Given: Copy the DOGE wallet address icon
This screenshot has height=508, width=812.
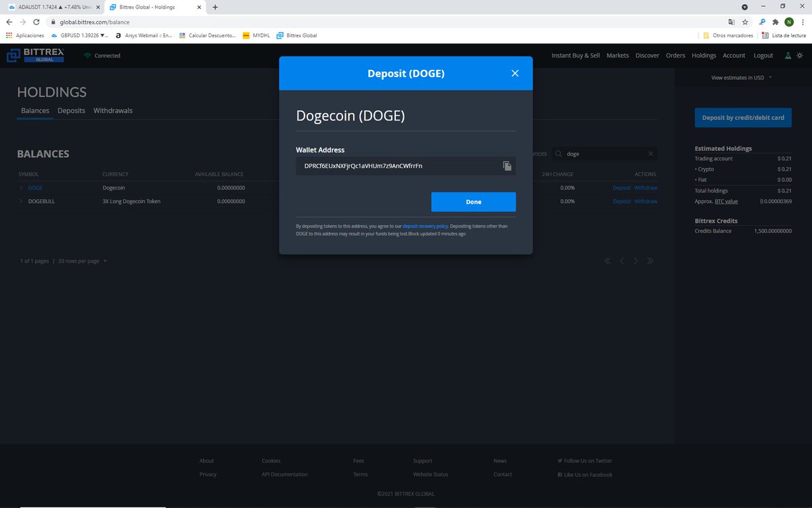Looking at the screenshot, I should 507,166.
